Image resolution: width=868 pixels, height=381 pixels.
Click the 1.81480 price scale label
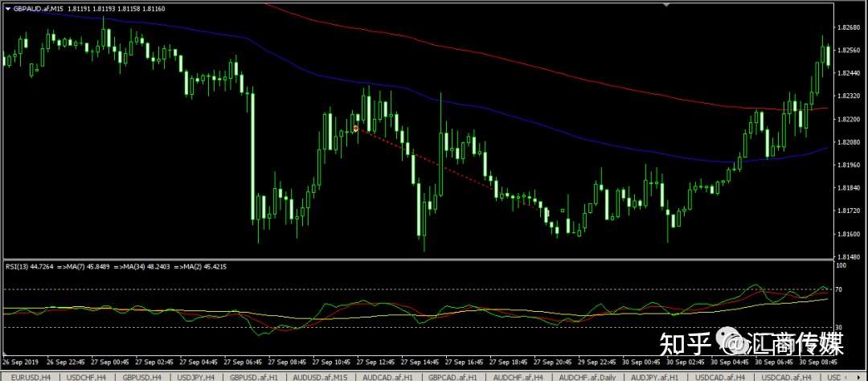point(848,256)
